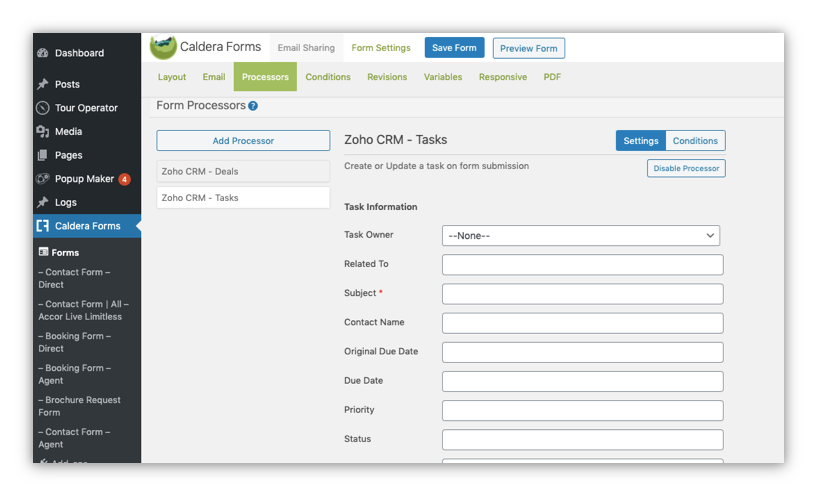Click the Status input field
Screen dimensions: 817x496
(583, 440)
